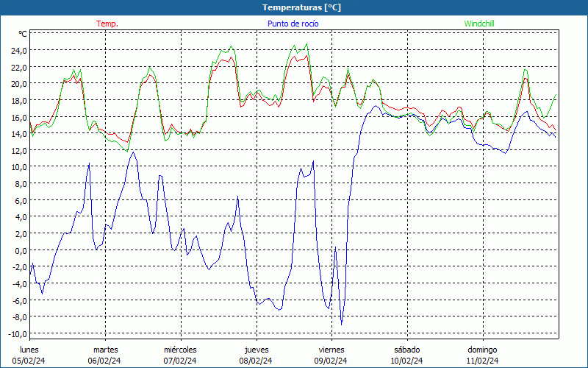Click the 6,0 y-axis value

pyautogui.click(x=21, y=200)
